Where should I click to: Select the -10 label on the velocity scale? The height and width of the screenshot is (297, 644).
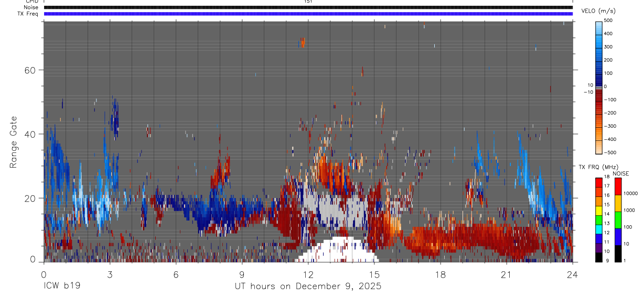pyautogui.click(x=589, y=92)
